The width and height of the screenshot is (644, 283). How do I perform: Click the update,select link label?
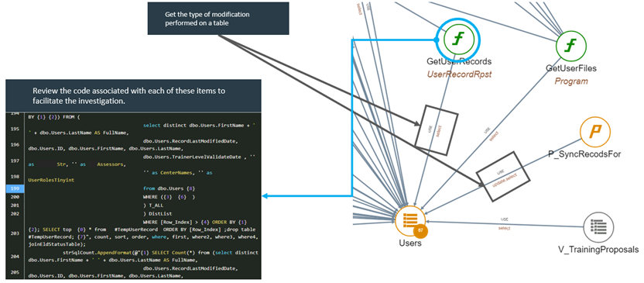tap(505, 180)
